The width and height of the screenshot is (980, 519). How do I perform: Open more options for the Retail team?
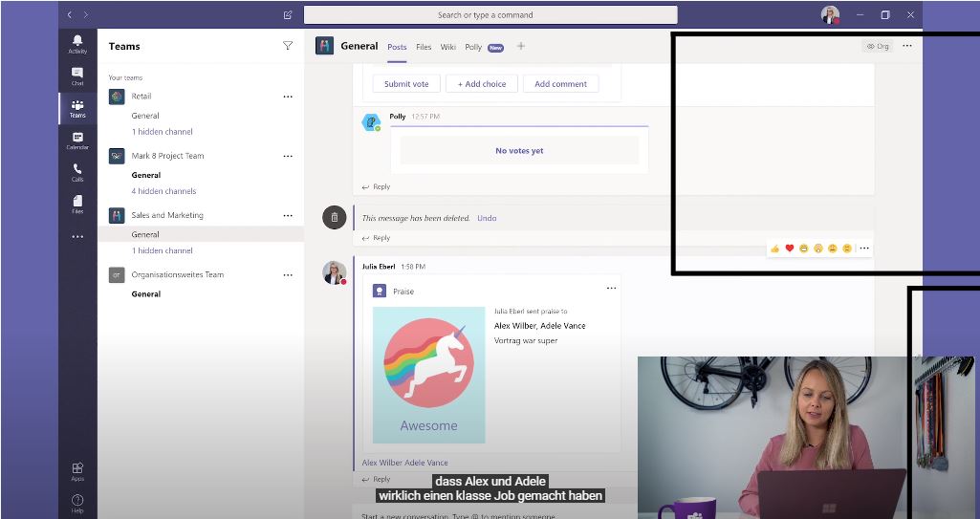click(x=288, y=97)
